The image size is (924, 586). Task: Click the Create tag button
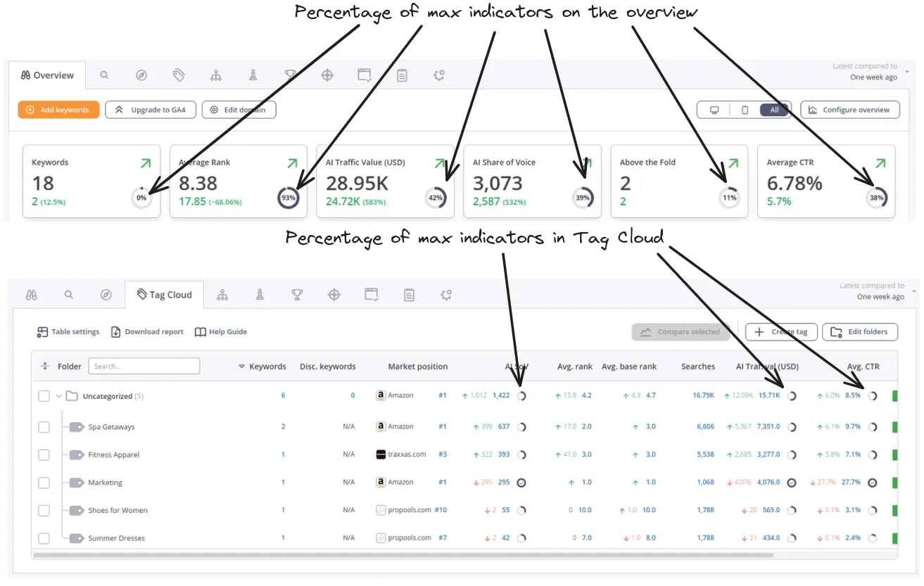click(x=780, y=332)
